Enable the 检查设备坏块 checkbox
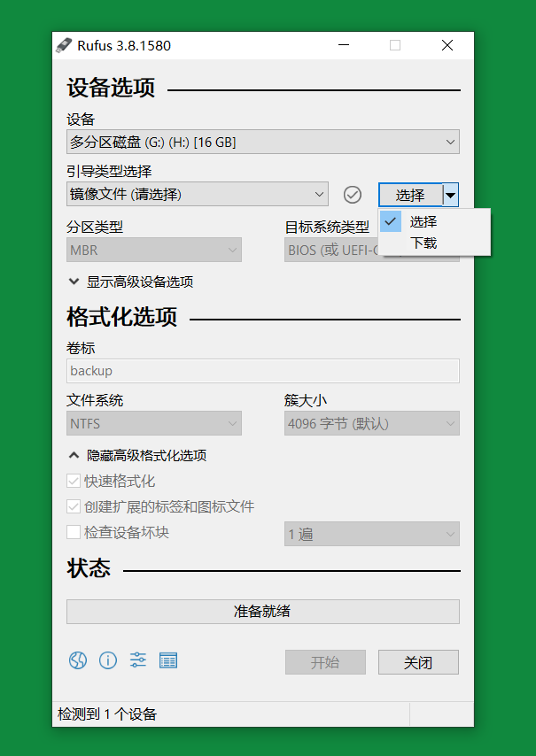Viewport: 536px width, 756px height. point(74,532)
